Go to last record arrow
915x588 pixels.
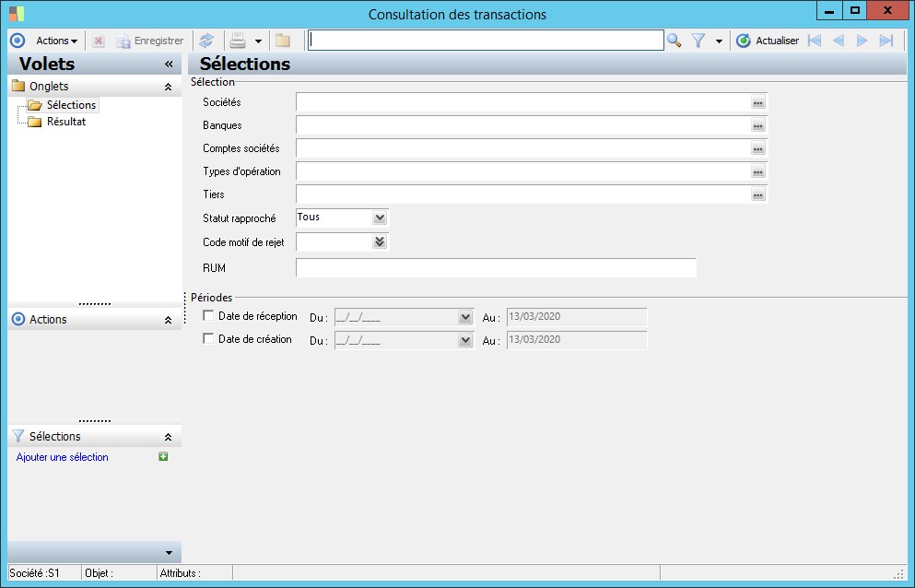click(886, 41)
